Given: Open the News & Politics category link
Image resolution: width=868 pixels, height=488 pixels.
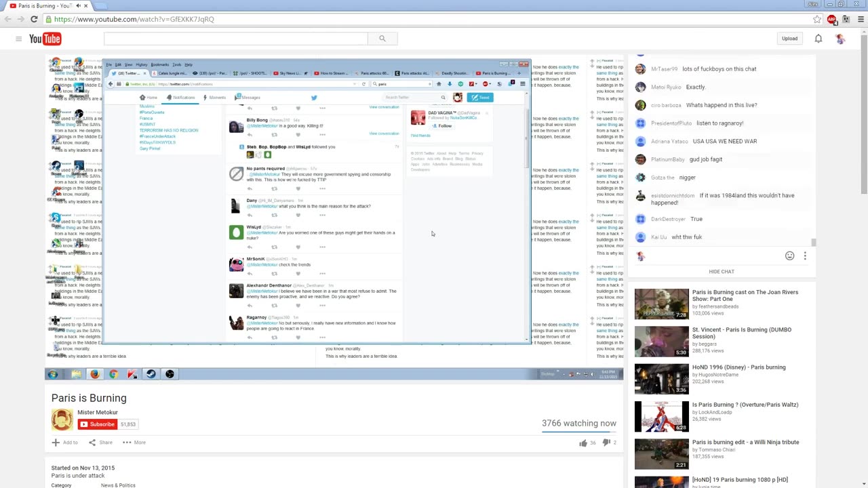Looking at the screenshot, I should pos(118,485).
